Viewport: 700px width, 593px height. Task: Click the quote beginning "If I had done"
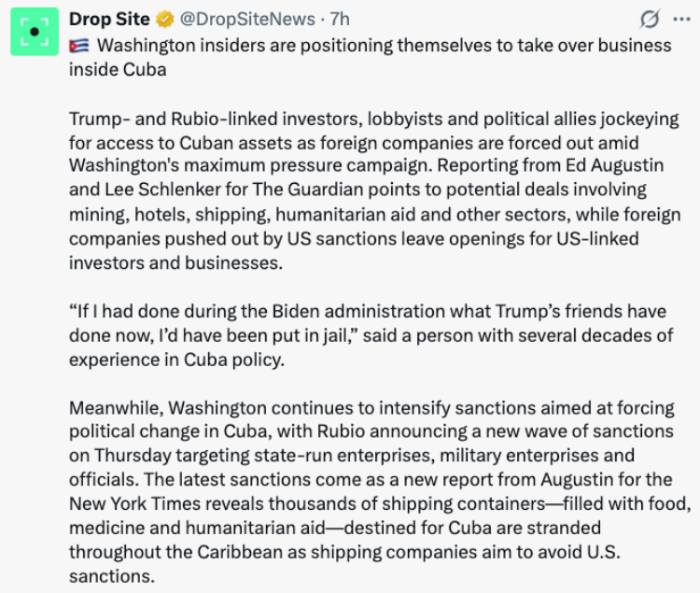pyautogui.click(x=371, y=336)
